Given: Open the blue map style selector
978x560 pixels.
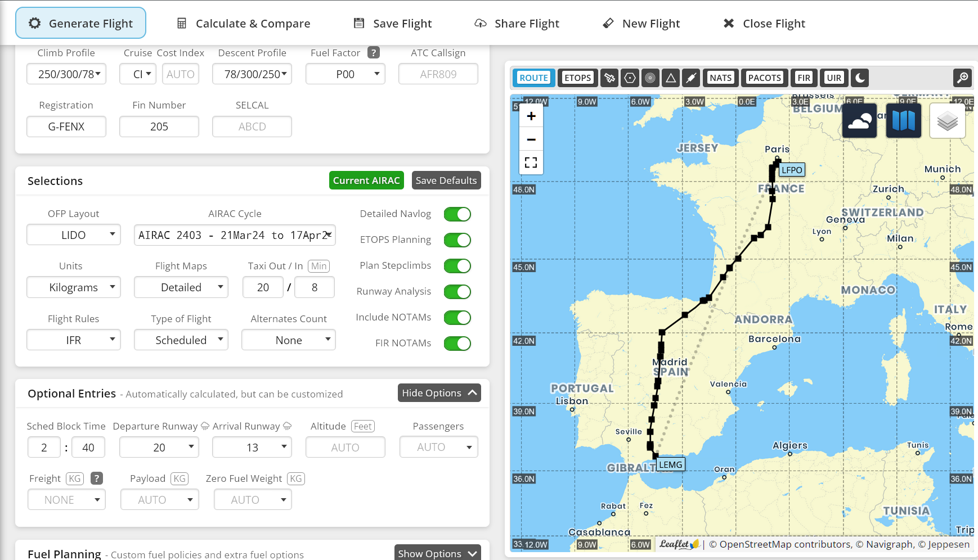Looking at the screenshot, I should (904, 120).
